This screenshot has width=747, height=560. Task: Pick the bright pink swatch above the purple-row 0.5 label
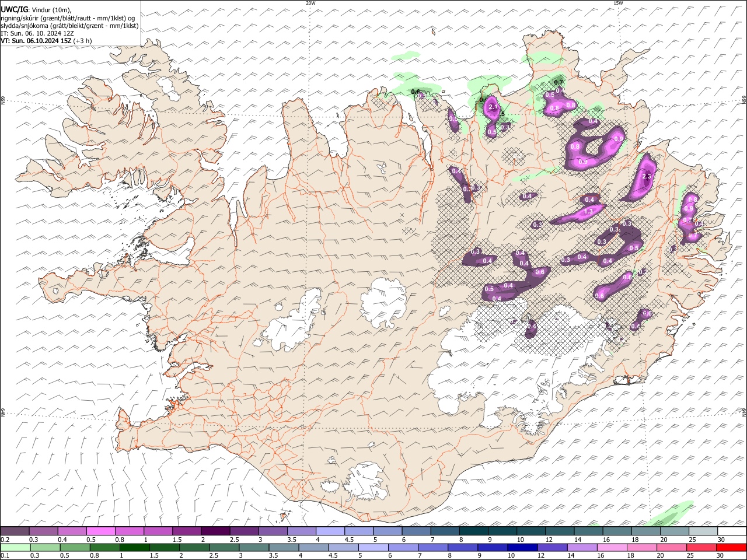click(x=100, y=531)
